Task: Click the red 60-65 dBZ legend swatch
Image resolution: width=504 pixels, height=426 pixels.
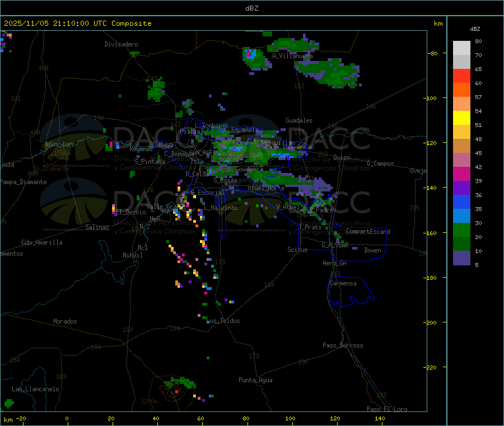Action: [x=461, y=76]
